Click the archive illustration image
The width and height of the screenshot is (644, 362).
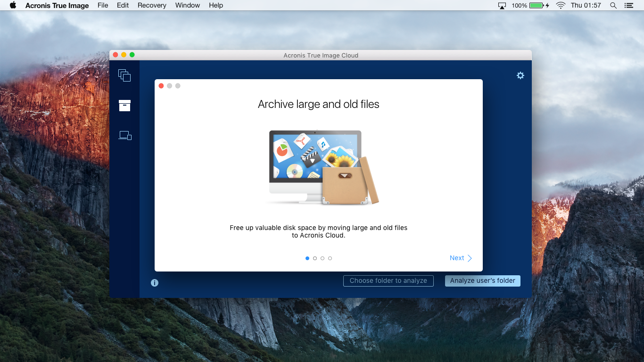[x=323, y=167]
